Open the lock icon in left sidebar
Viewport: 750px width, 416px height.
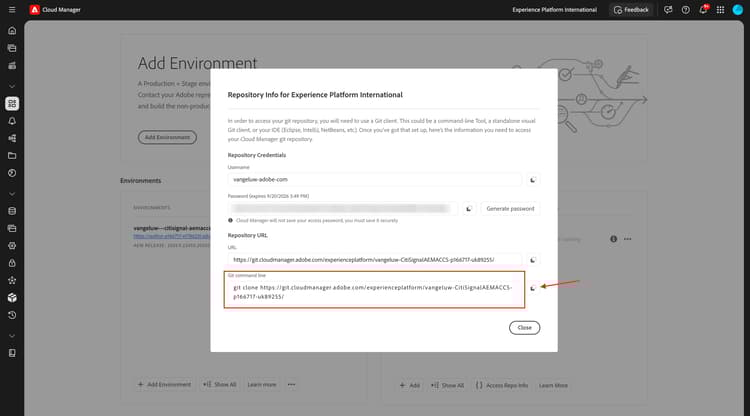click(x=12, y=263)
